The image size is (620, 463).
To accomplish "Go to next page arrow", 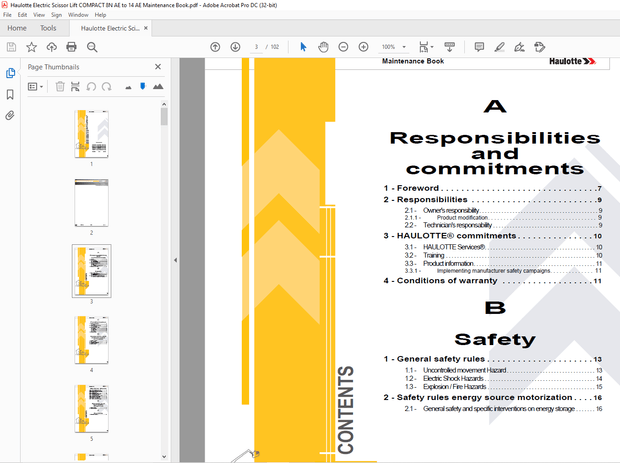I will point(235,47).
